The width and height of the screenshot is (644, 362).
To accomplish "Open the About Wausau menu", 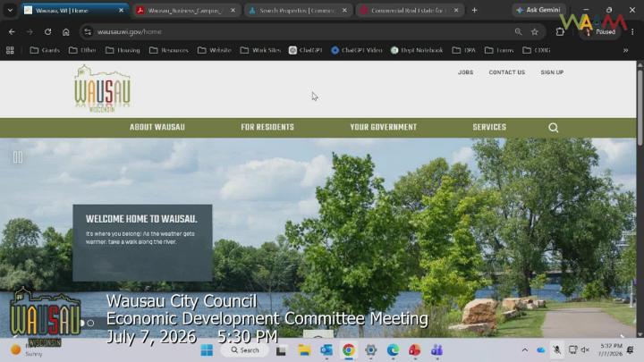I will (157, 128).
